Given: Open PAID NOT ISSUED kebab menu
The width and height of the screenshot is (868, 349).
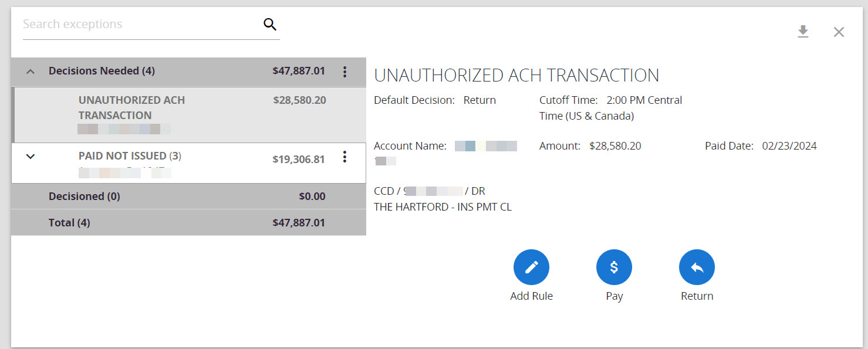Looking at the screenshot, I should 345,157.
